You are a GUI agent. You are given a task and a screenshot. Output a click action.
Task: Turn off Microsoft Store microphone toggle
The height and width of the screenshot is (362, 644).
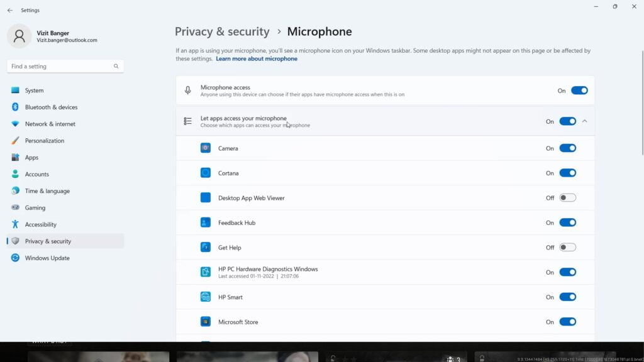pos(568,322)
